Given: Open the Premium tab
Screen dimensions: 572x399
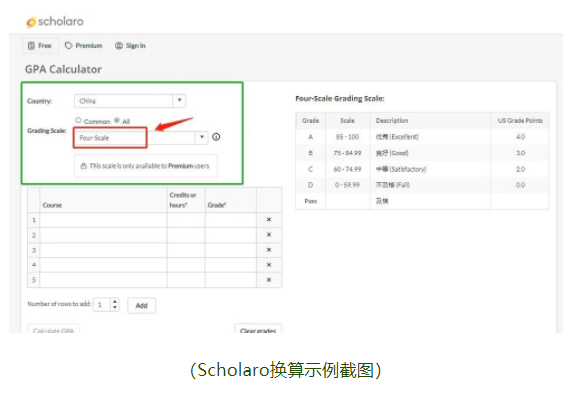Looking at the screenshot, I should 84,46.
